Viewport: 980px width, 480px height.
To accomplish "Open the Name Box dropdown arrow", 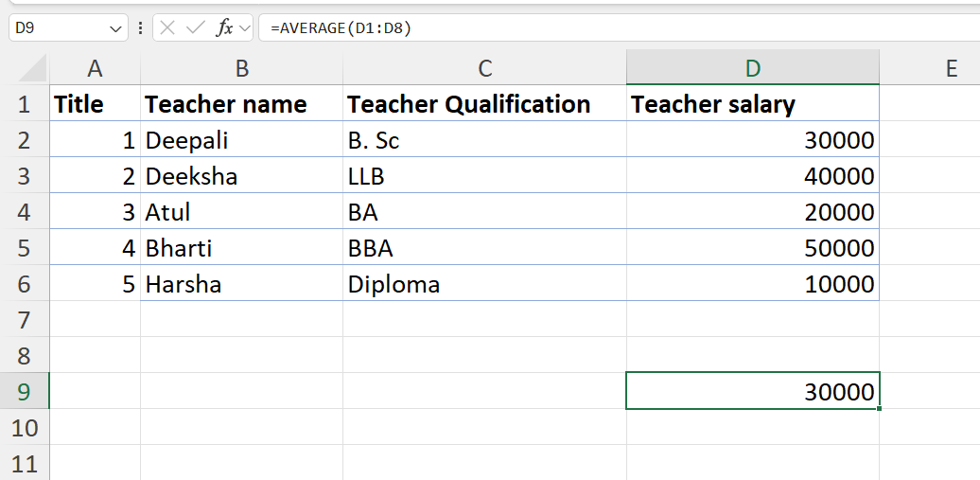I will click(116, 29).
